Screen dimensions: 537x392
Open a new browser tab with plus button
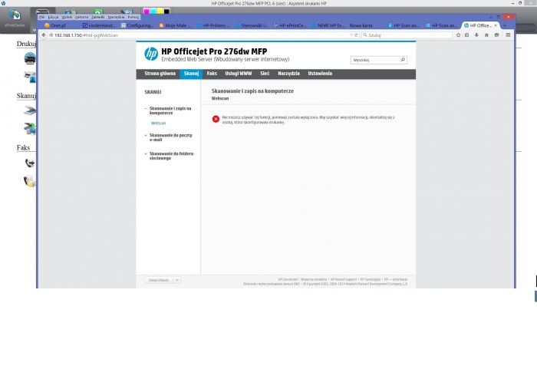[x=505, y=25]
